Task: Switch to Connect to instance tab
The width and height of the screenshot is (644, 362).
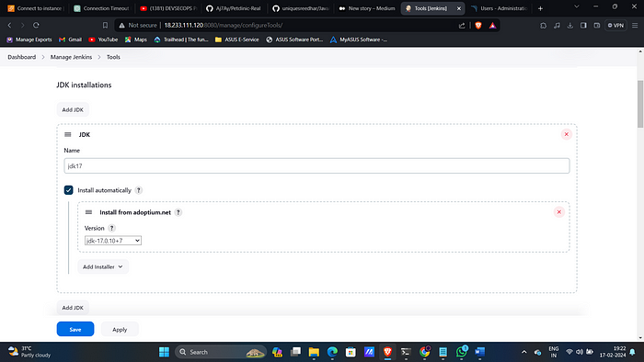Action: (x=35, y=8)
